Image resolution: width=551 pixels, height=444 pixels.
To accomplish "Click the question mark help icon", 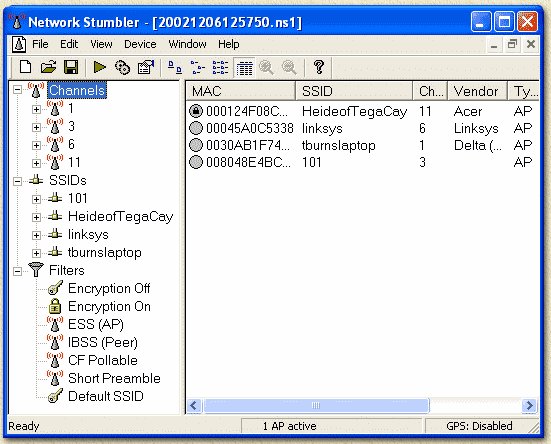I will coord(319,67).
